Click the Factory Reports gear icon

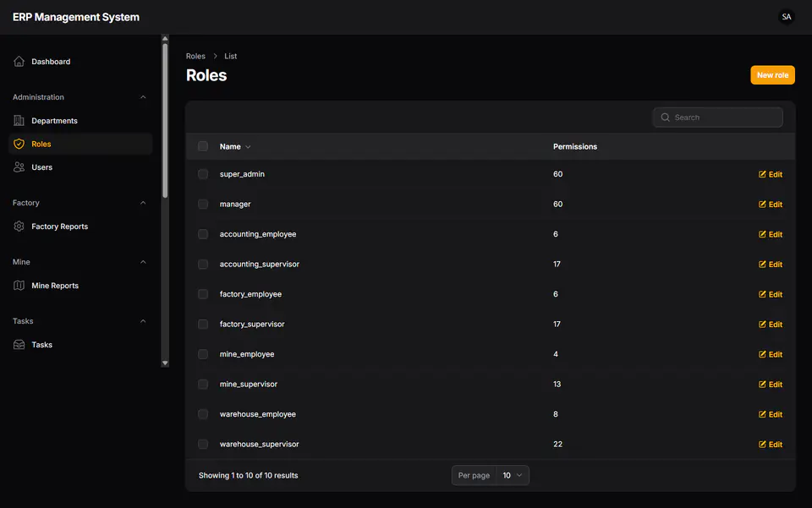coord(19,226)
